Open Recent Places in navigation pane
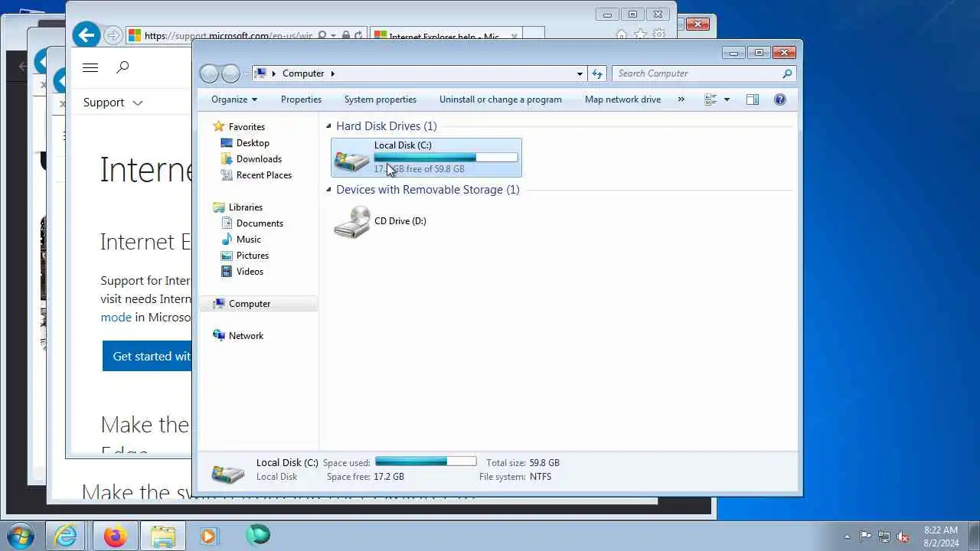 tap(264, 175)
